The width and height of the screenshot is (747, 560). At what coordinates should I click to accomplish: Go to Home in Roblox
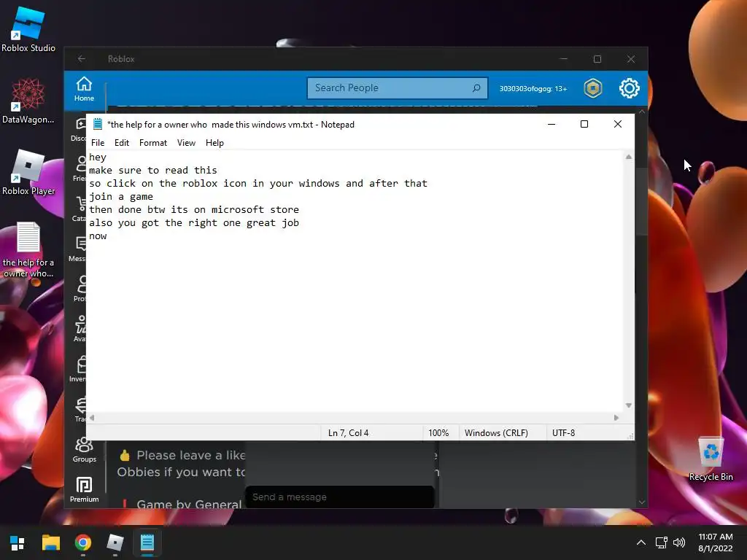coord(84,89)
